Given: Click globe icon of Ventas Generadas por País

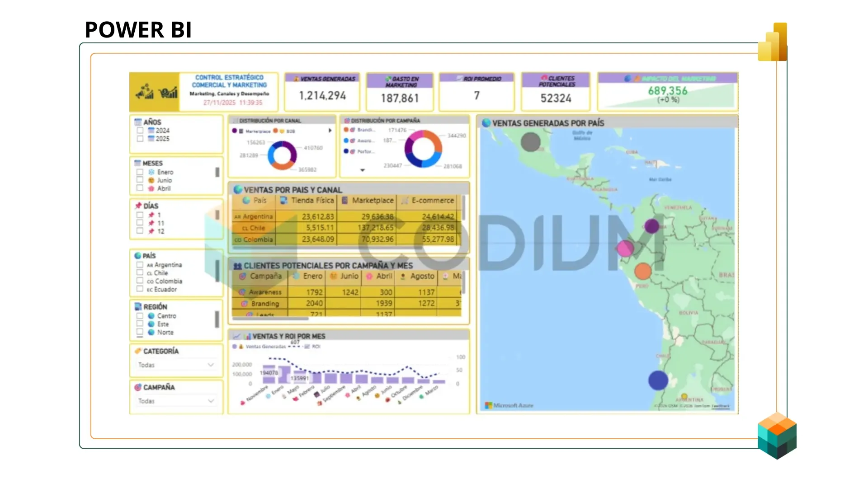Looking at the screenshot, I should pos(486,123).
